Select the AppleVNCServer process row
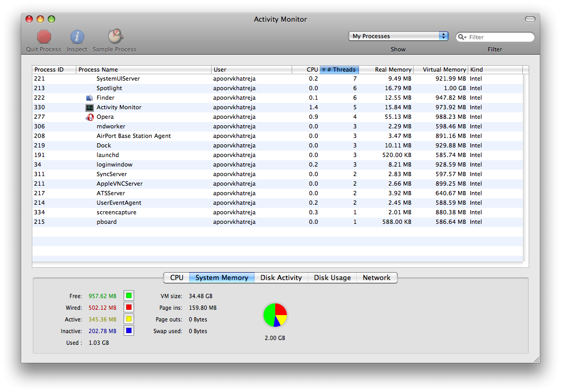The height and width of the screenshot is (392, 561). tap(277, 184)
